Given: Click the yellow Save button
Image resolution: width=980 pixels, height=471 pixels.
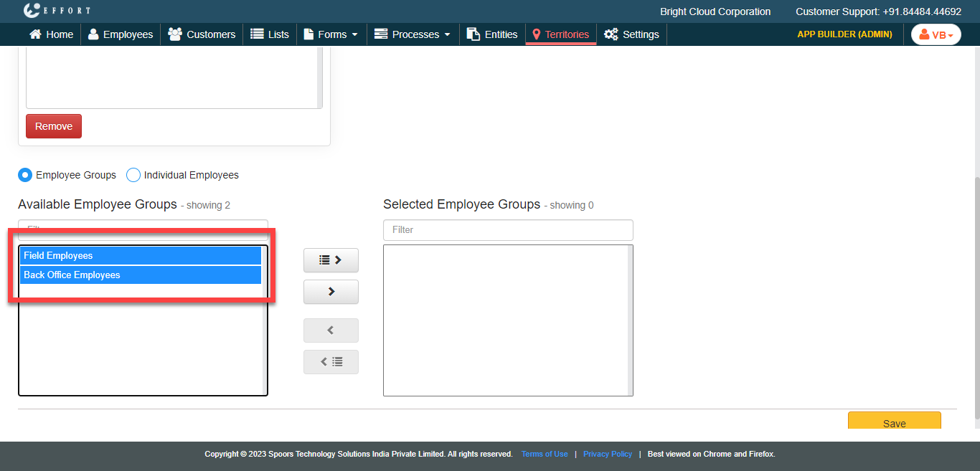Looking at the screenshot, I should click(x=894, y=422).
